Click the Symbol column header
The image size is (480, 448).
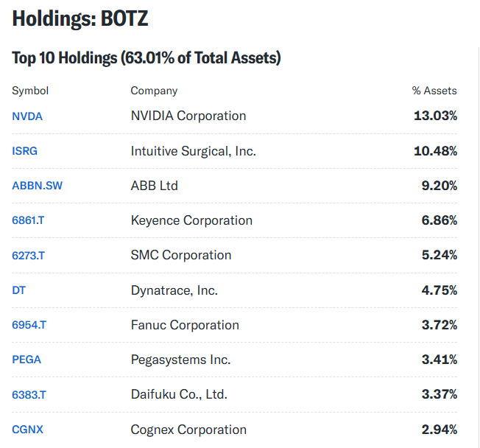[x=30, y=91]
